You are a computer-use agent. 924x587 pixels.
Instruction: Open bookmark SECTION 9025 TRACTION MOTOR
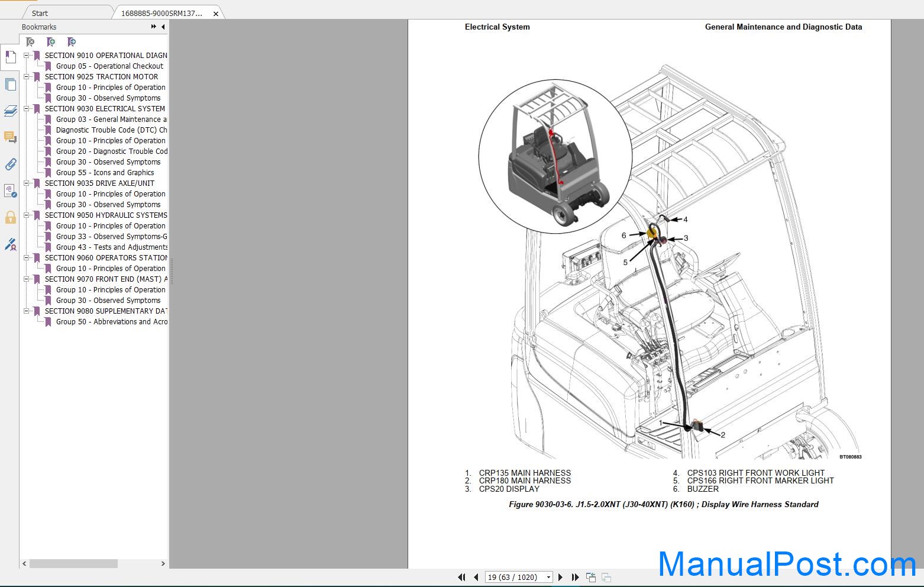[101, 77]
